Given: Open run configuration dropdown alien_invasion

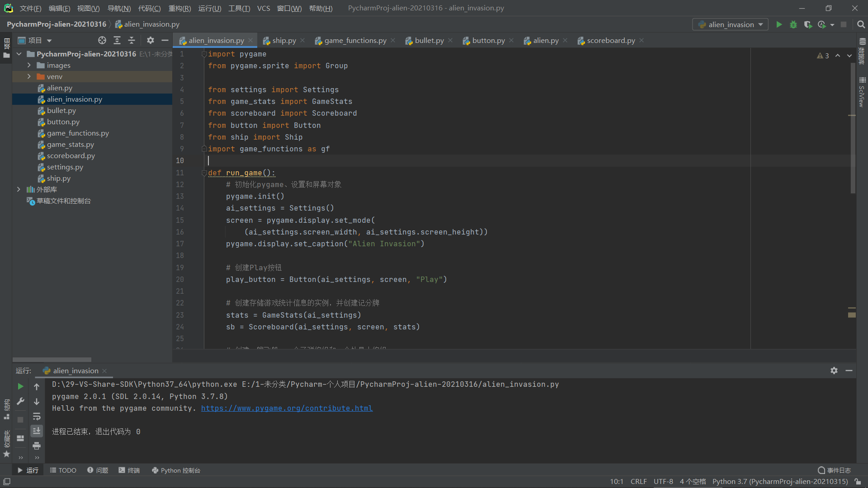Looking at the screenshot, I should pyautogui.click(x=731, y=24).
